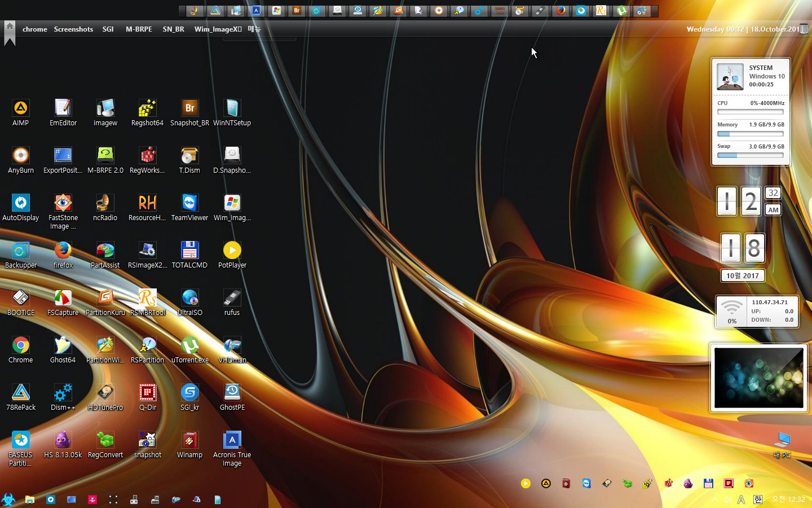Launch EmEditor from the desktop
The height and width of the screenshot is (508, 812).
(63, 112)
